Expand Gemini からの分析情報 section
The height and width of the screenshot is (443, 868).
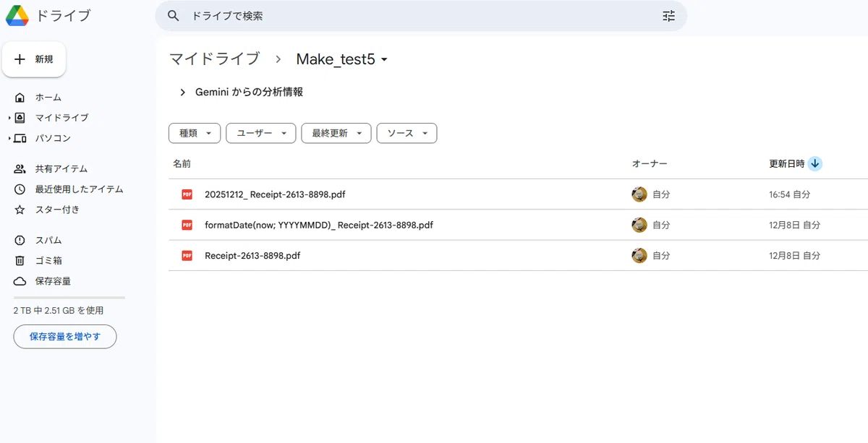click(242, 92)
